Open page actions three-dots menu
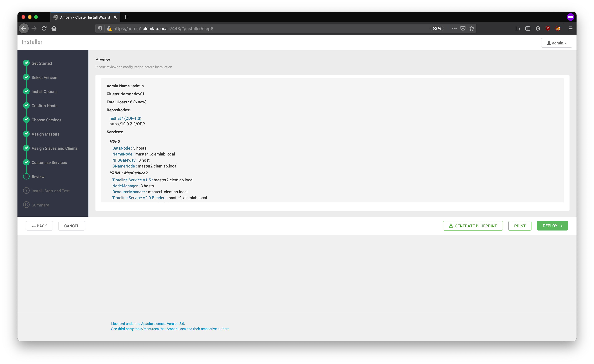594x364 pixels. pyautogui.click(x=454, y=28)
